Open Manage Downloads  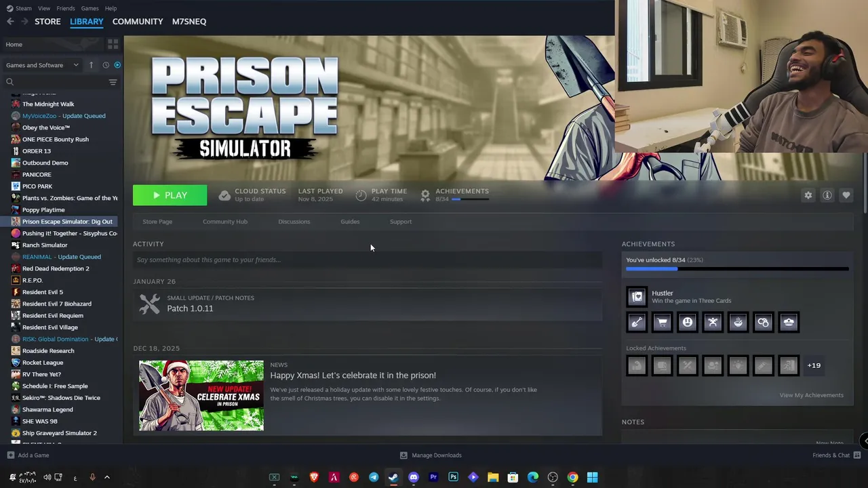[x=431, y=455]
